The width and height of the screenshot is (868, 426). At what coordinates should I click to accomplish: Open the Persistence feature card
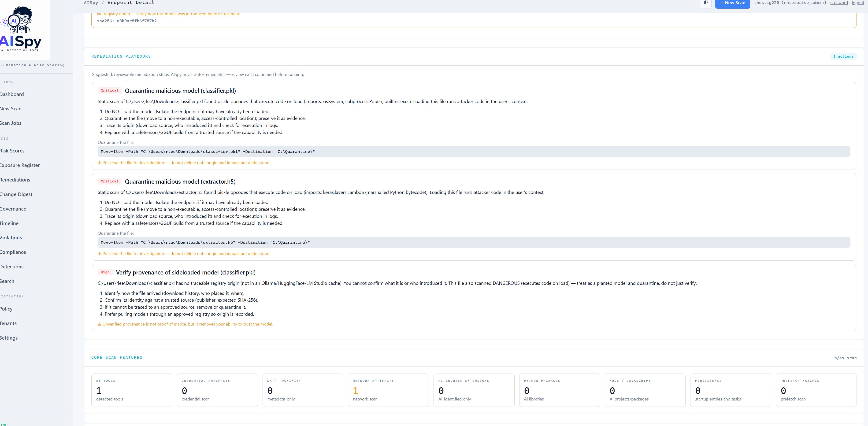pos(731,390)
